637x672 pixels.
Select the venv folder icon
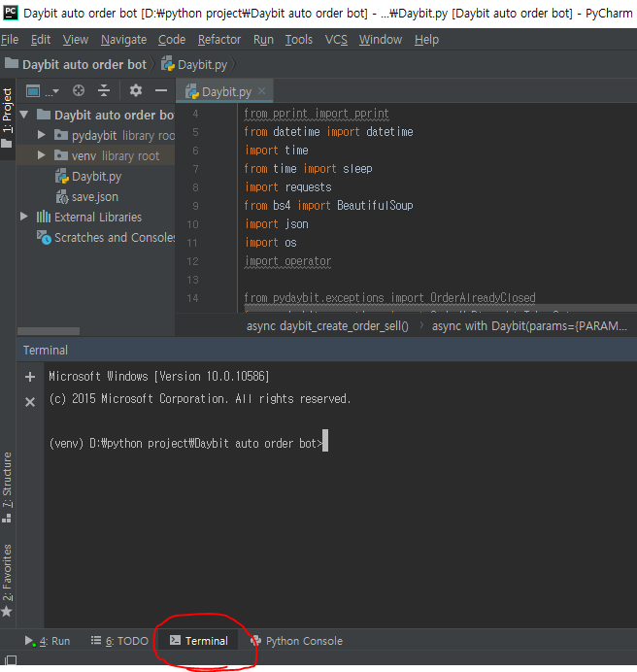pyautogui.click(x=61, y=155)
